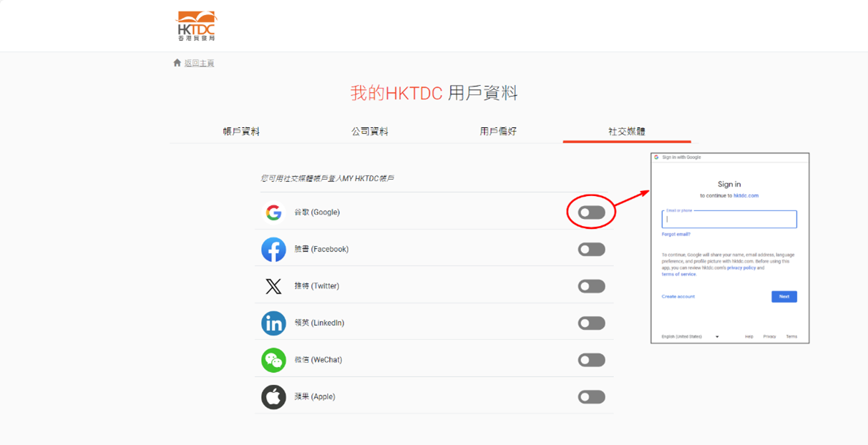The image size is (868, 445).
Task: Open the English (United States) language dropdown
Action: click(690, 336)
